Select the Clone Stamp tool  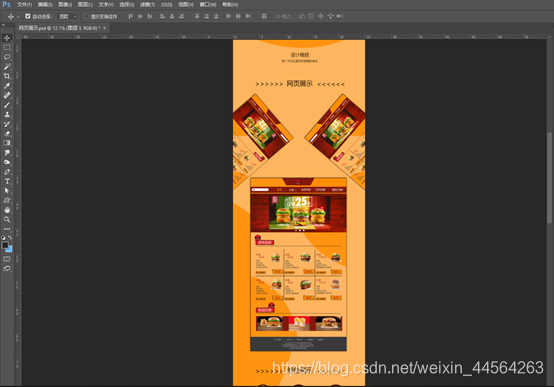pos(7,114)
